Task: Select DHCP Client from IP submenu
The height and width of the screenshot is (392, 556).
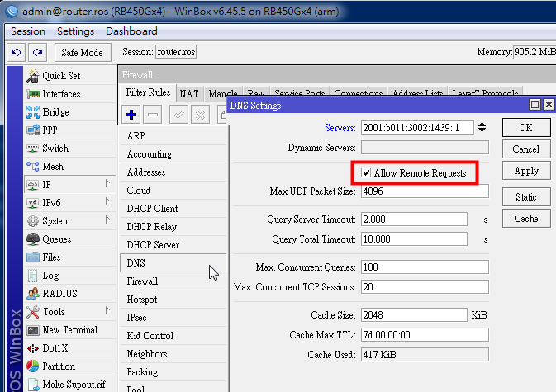Action: [x=173, y=209]
